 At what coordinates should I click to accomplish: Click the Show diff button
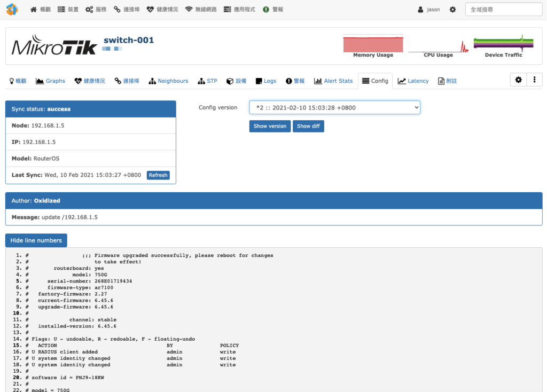pos(308,126)
